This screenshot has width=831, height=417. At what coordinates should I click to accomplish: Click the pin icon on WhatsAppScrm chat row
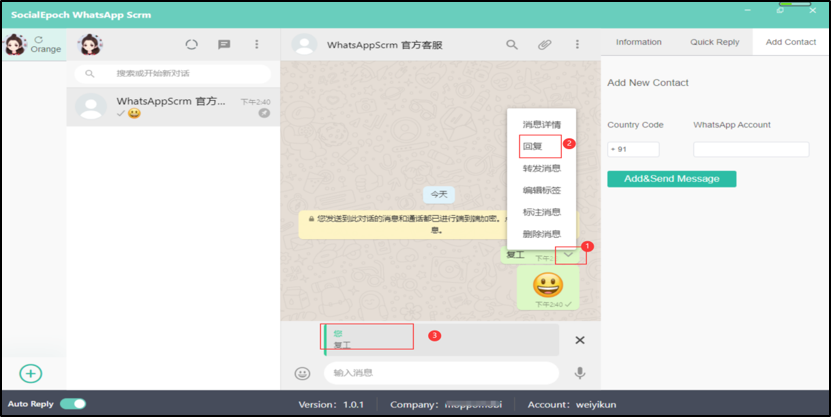[264, 113]
